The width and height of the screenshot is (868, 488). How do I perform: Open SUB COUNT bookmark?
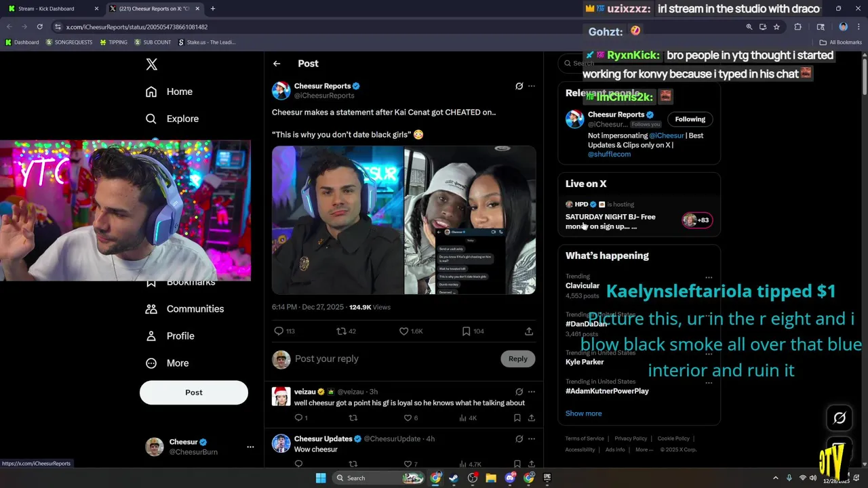153,42
